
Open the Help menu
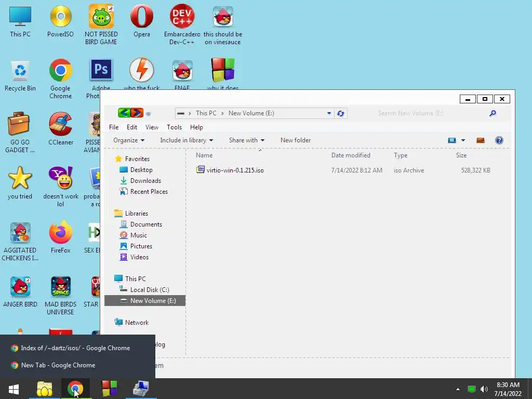[196, 127]
